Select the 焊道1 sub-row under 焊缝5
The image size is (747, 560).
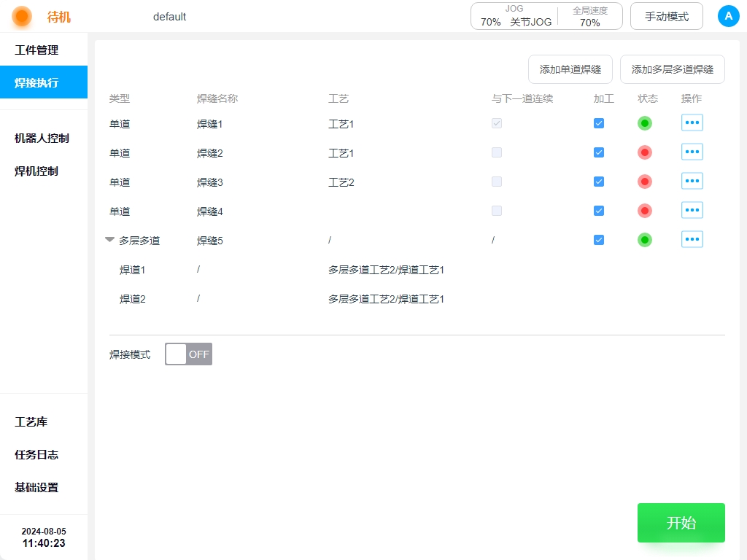click(x=133, y=270)
